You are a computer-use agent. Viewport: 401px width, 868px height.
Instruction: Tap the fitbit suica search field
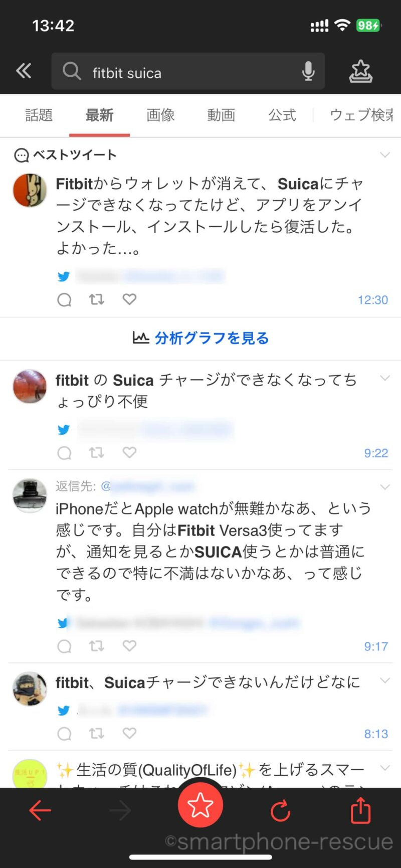pyautogui.click(x=188, y=72)
